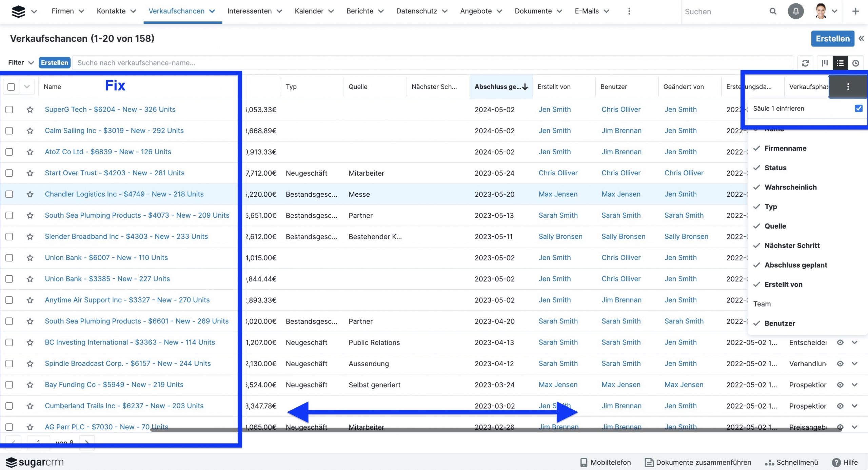Viewport: 868px width, 470px height.
Task: Click the plus quick-create icon in the top bar
Action: click(855, 11)
